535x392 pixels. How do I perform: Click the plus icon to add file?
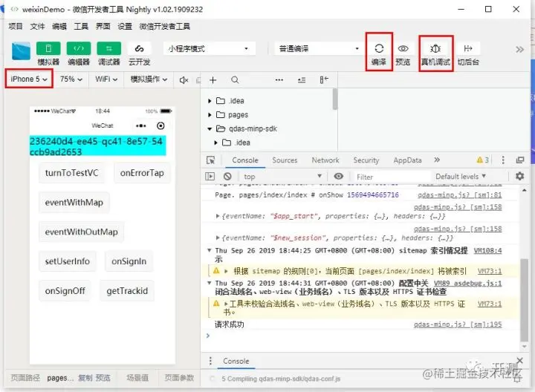pos(213,80)
